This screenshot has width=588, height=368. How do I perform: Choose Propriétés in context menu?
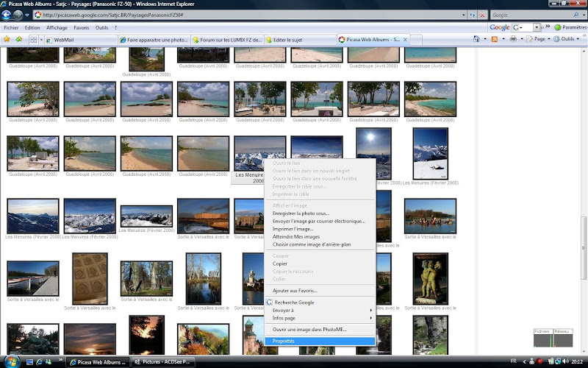tap(320, 341)
